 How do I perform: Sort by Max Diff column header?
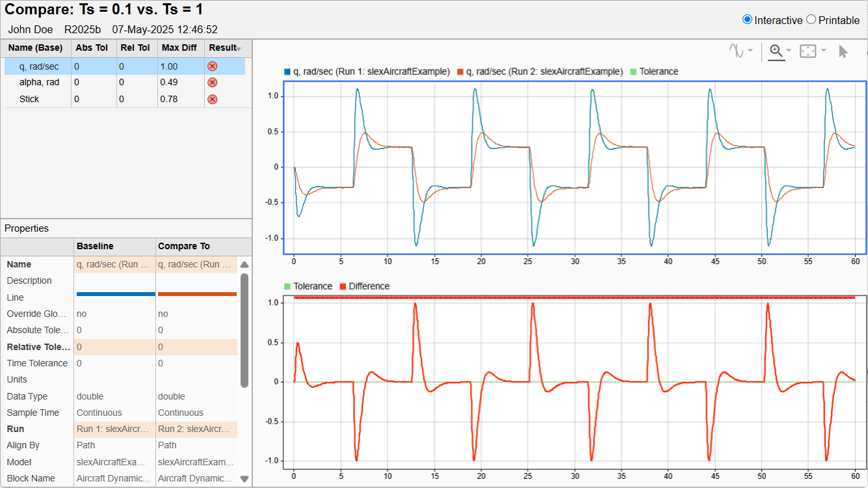pyautogui.click(x=180, y=47)
